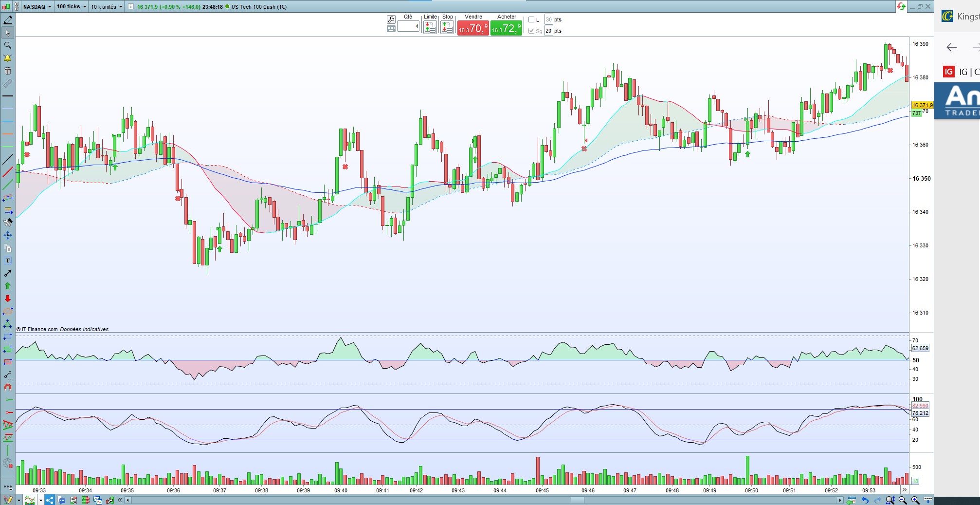Click the trash delete objects icon

(x=8, y=71)
